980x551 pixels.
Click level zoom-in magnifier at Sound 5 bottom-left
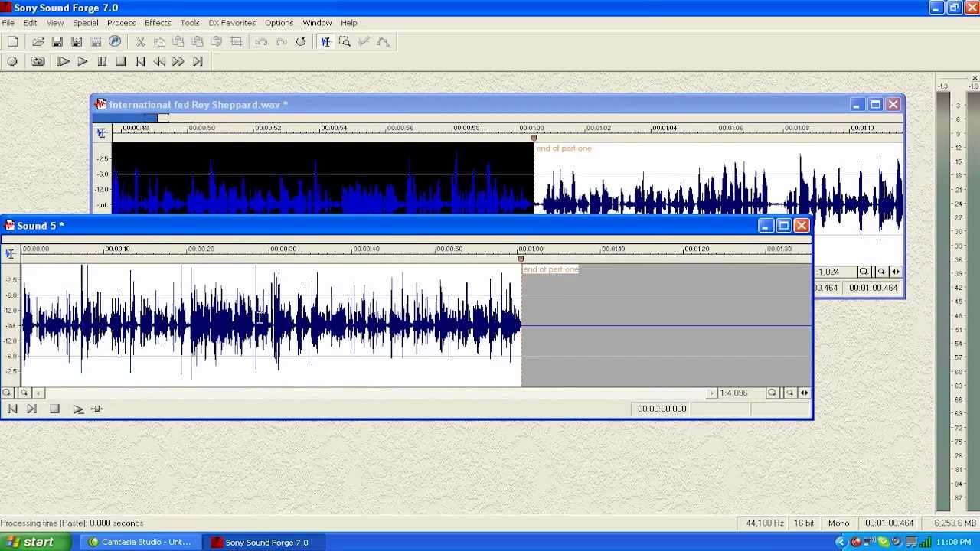tap(7, 393)
